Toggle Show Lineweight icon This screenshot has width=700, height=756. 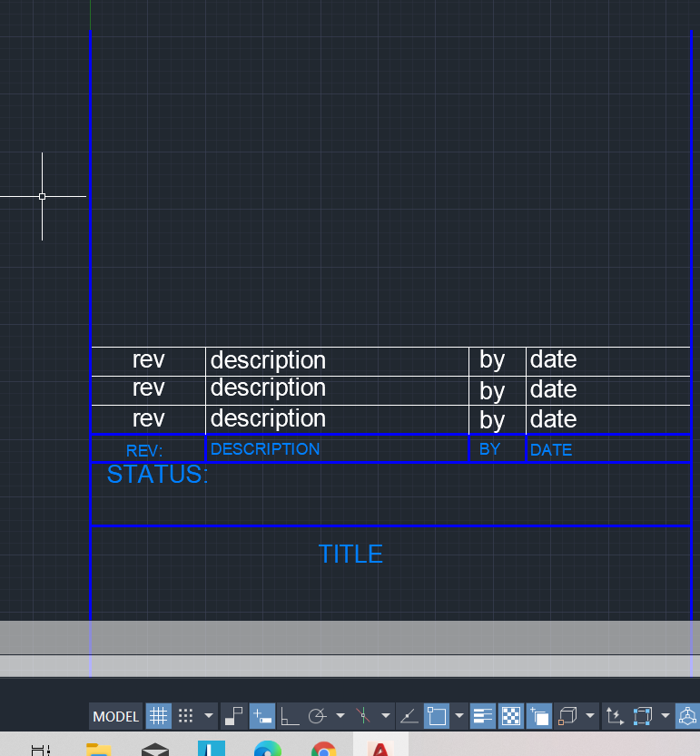click(482, 715)
